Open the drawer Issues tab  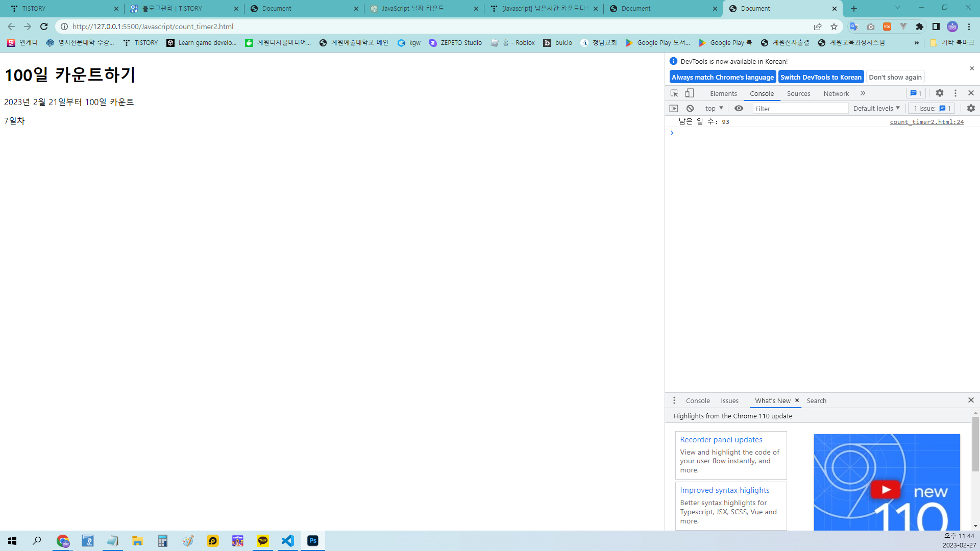[729, 400]
